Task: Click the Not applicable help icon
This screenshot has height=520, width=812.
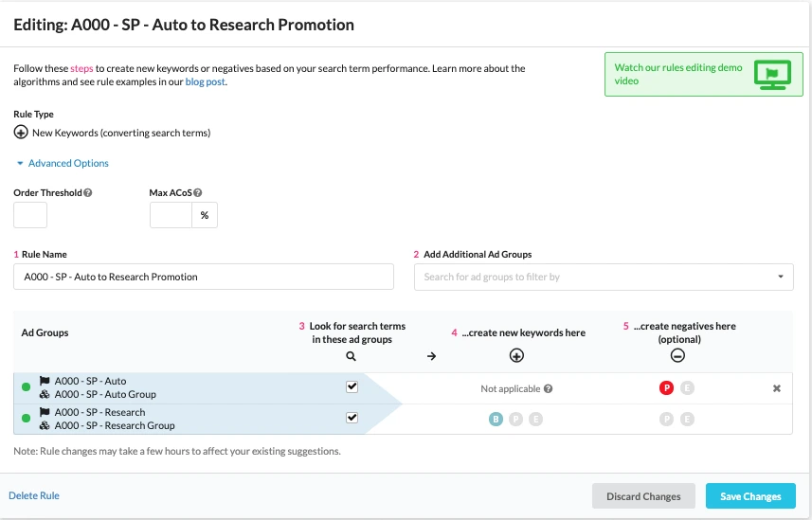Action: tap(548, 388)
